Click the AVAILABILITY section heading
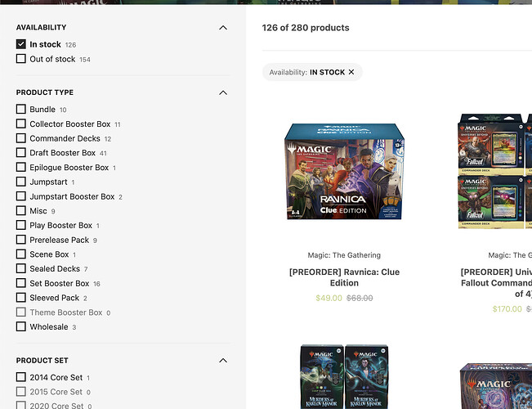This screenshot has height=409, width=532. click(41, 27)
